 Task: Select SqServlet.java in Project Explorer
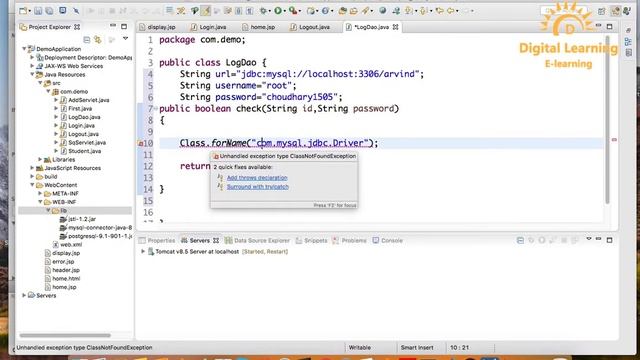click(87, 142)
